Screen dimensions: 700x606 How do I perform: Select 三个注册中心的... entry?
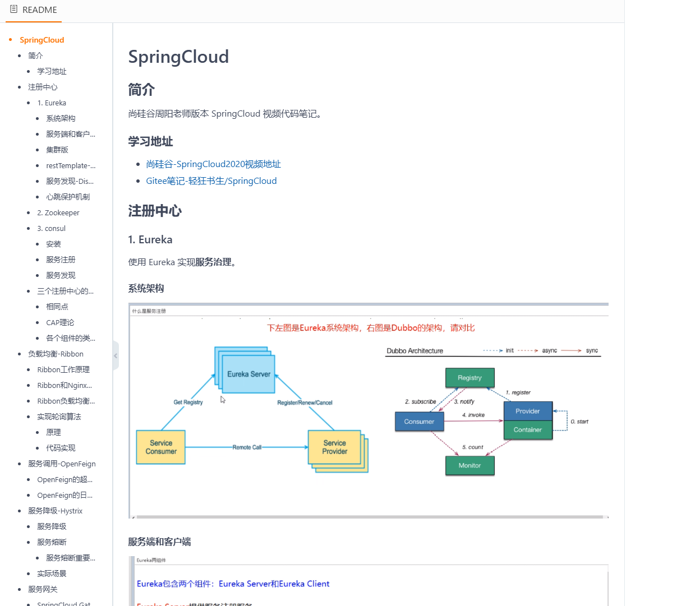coord(66,291)
